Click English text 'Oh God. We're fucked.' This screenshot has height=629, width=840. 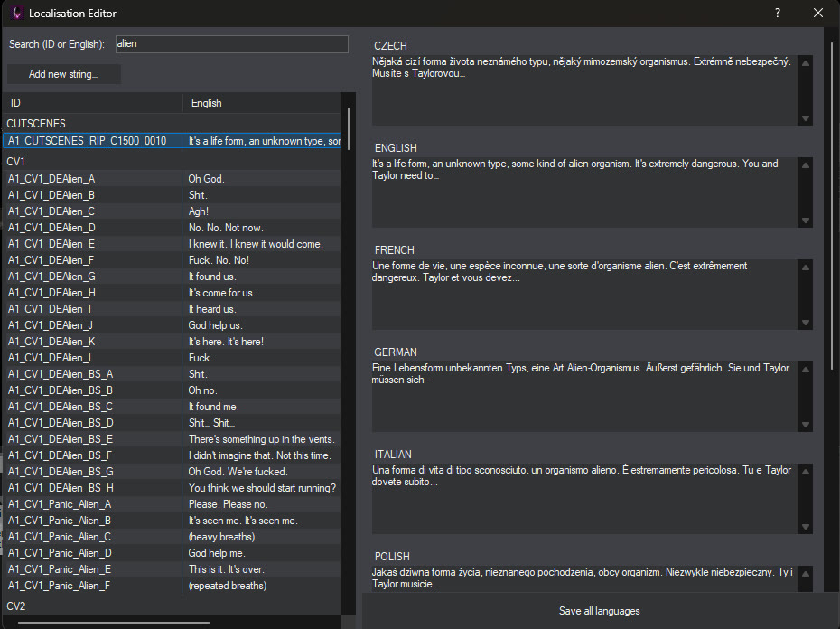pos(238,472)
